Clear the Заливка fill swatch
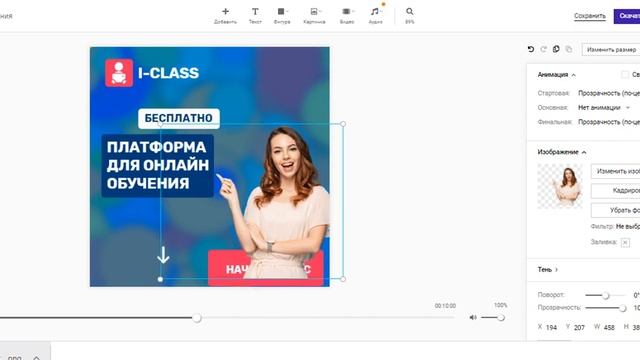The height and width of the screenshot is (360, 640). [x=625, y=242]
